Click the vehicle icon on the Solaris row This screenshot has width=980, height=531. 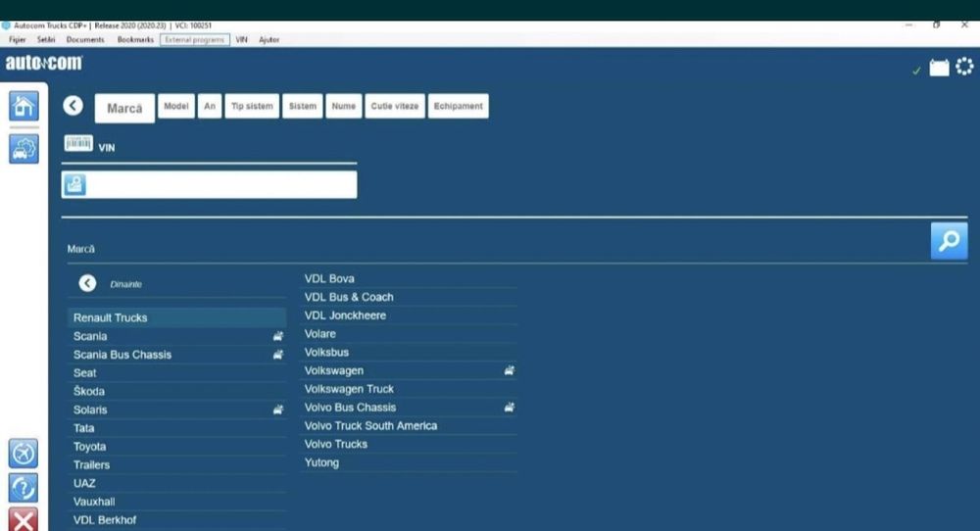[x=278, y=410]
